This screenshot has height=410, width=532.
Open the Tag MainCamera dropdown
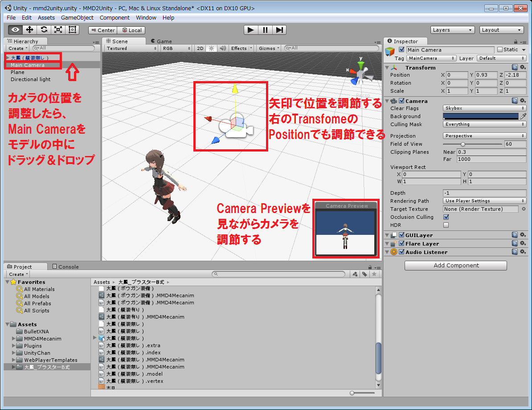click(x=431, y=58)
